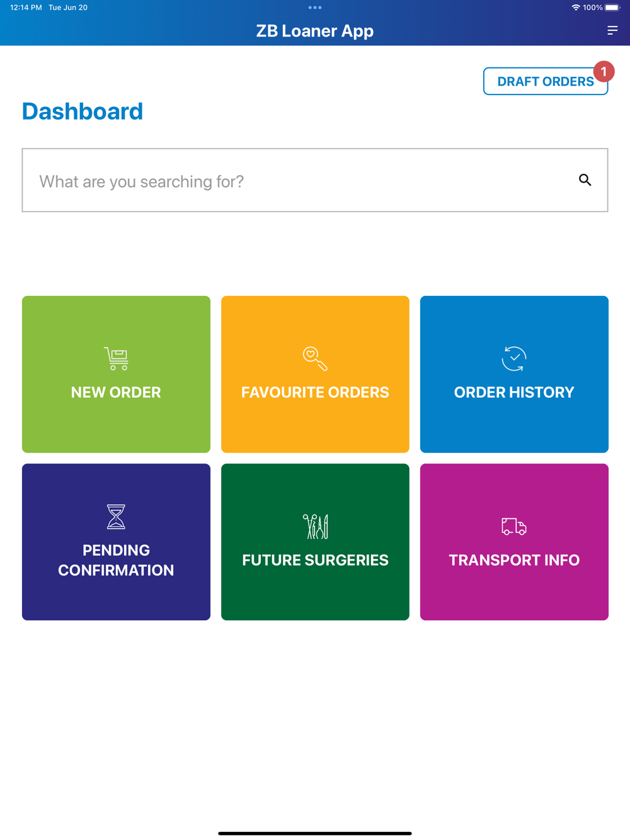This screenshot has width=630, height=840.
Task: Click the Dashboard heading
Action: point(83,111)
